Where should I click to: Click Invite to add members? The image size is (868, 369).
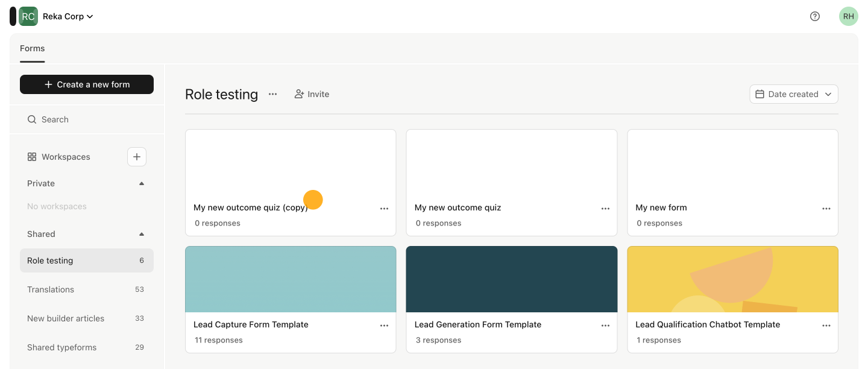[312, 94]
